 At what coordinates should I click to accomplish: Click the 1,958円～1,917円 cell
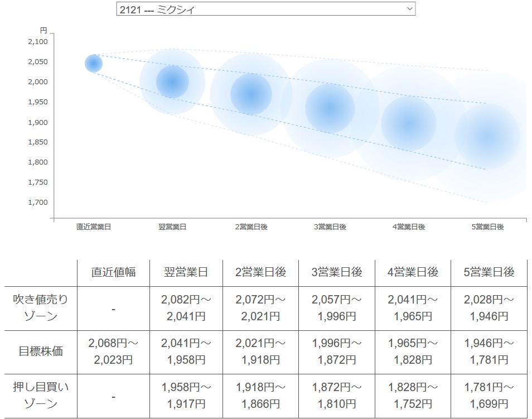[x=186, y=395]
